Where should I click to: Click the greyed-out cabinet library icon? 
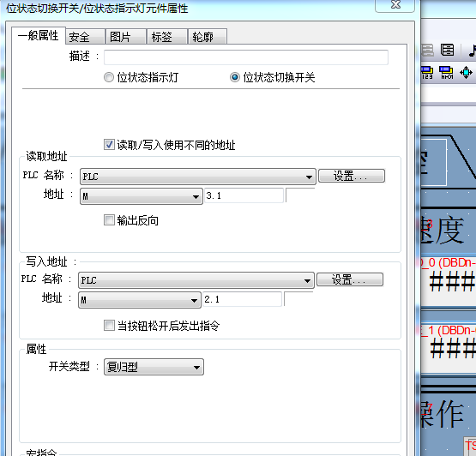[x=427, y=50]
